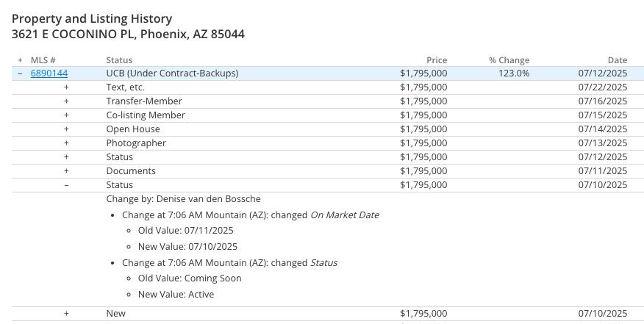This screenshot has height=324, width=644.
Task: Click the Property and Listing History title
Action: click(x=92, y=19)
